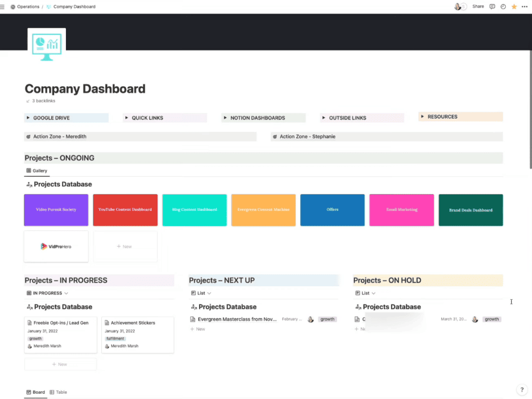Click the Evergreen Masterclass row page icon

coord(193,320)
